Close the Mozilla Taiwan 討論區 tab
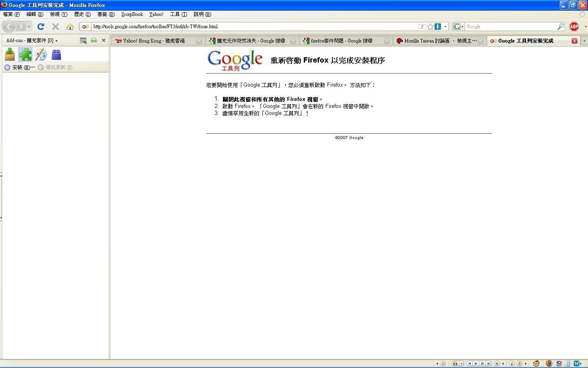The height and width of the screenshot is (368, 588). 481,41
